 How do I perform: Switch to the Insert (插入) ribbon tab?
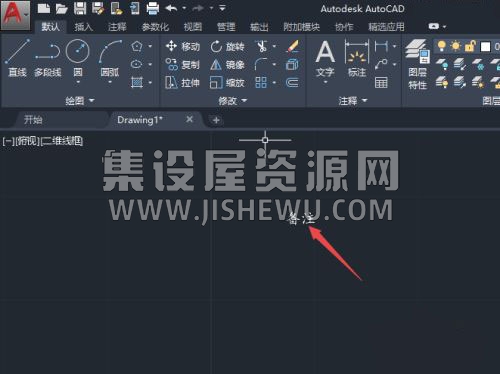click(x=83, y=27)
